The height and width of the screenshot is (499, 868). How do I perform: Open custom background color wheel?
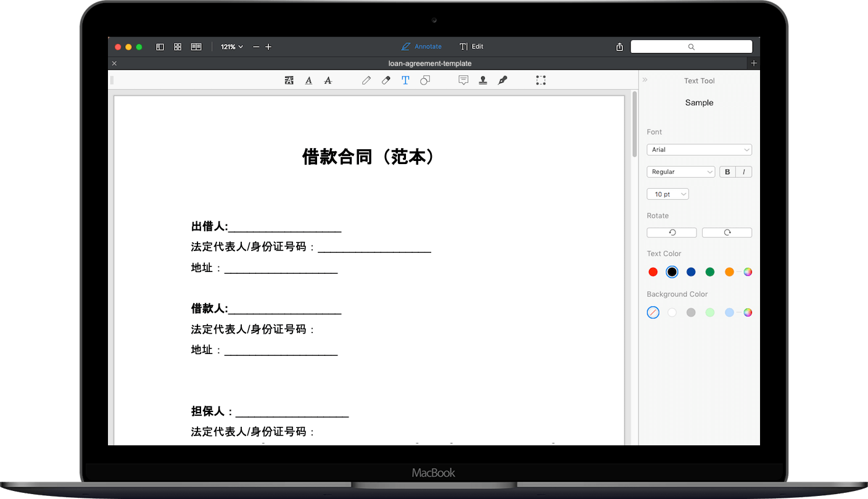(x=748, y=313)
